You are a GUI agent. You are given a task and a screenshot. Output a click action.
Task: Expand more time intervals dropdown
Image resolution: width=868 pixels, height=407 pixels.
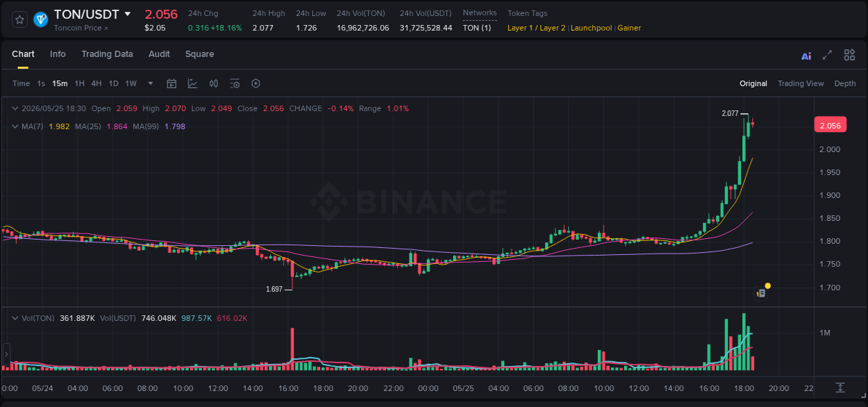[151, 83]
